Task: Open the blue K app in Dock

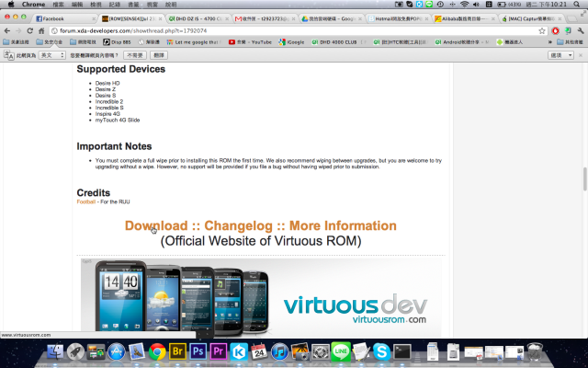Action: pos(239,352)
